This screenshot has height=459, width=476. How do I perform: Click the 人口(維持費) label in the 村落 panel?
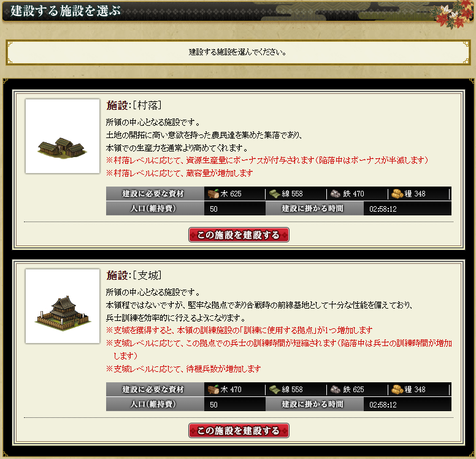point(153,209)
